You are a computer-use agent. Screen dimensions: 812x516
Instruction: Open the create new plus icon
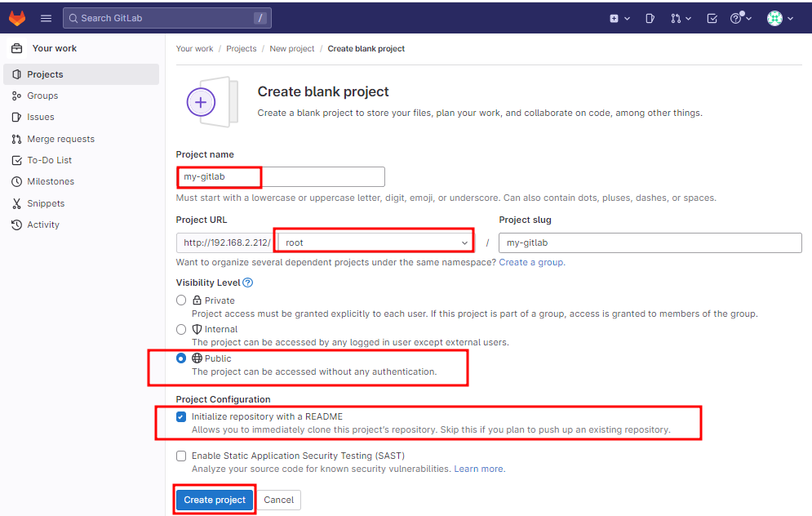pyautogui.click(x=614, y=19)
